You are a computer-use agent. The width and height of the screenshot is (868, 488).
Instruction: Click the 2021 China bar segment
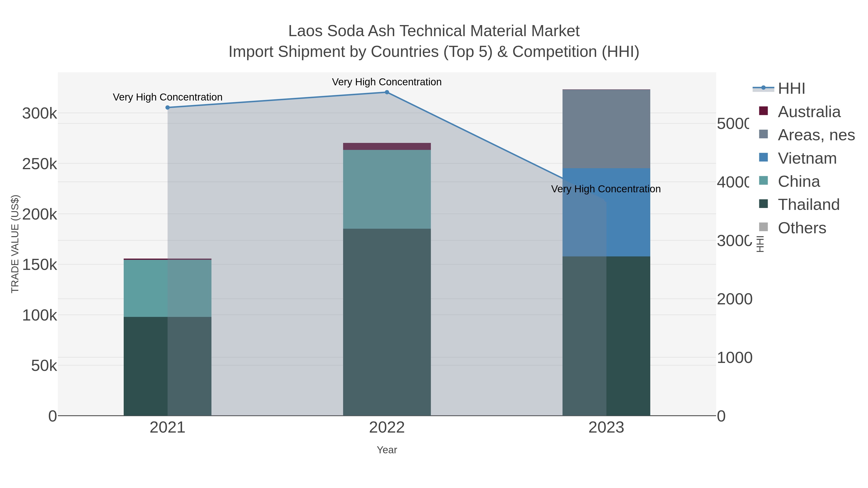[168, 288]
